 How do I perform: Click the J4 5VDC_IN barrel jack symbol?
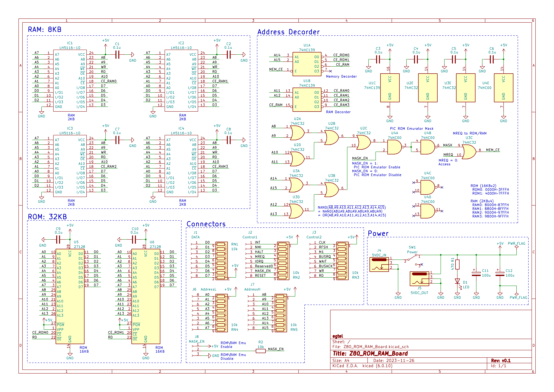click(379, 265)
